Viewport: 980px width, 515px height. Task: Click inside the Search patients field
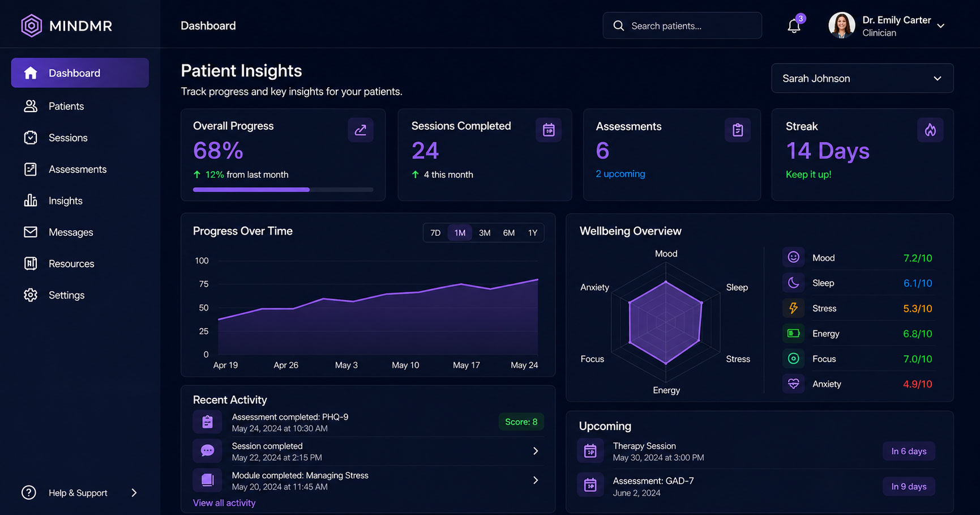[x=682, y=26]
